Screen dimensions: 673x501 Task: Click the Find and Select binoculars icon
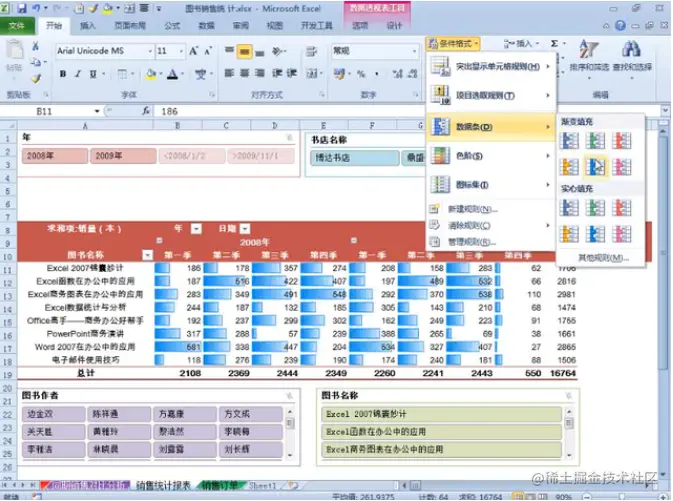click(631, 49)
